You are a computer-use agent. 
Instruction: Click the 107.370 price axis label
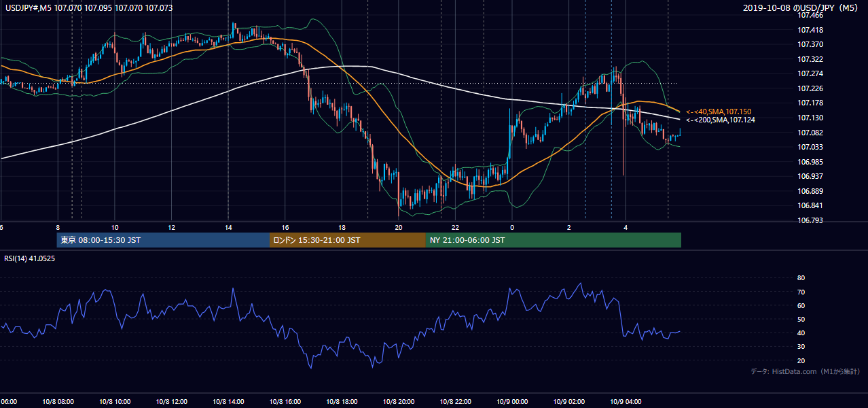pyautogui.click(x=810, y=44)
